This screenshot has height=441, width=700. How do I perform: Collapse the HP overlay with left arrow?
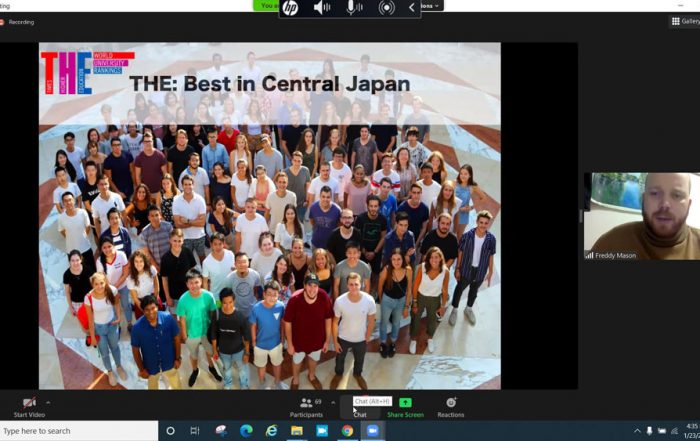tap(412, 8)
